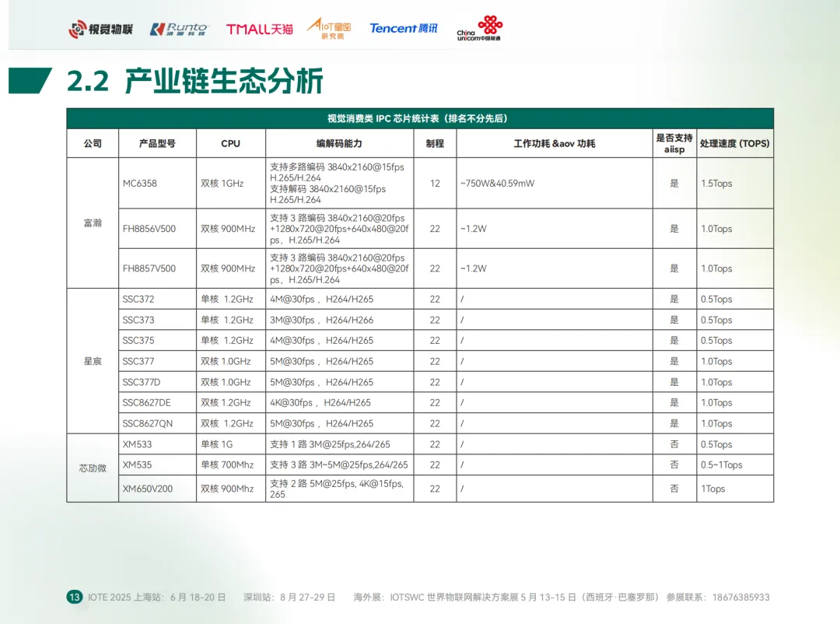Select the SSC377 model cell
This screenshot has width=840, height=624.
click(157, 361)
